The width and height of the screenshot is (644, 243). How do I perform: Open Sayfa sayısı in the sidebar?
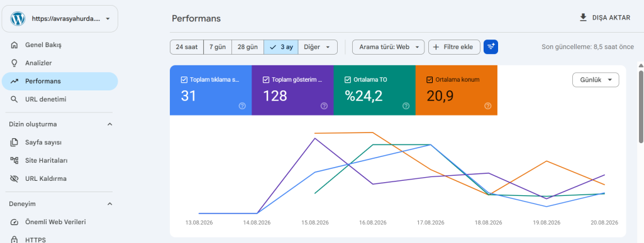[60, 142]
